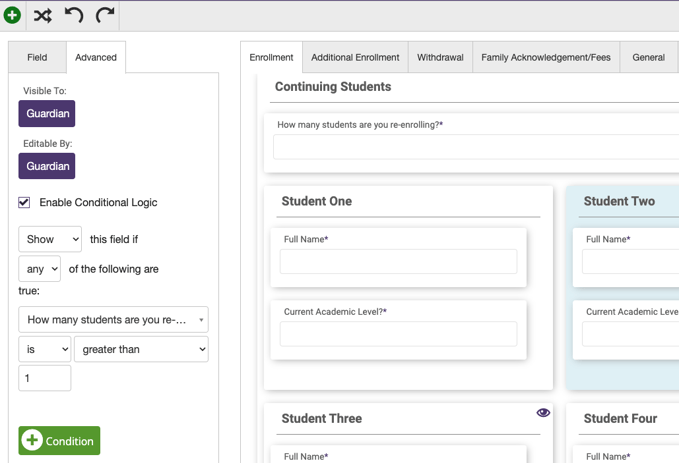
Task: Switch to the Field tab
Action: pos(37,57)
